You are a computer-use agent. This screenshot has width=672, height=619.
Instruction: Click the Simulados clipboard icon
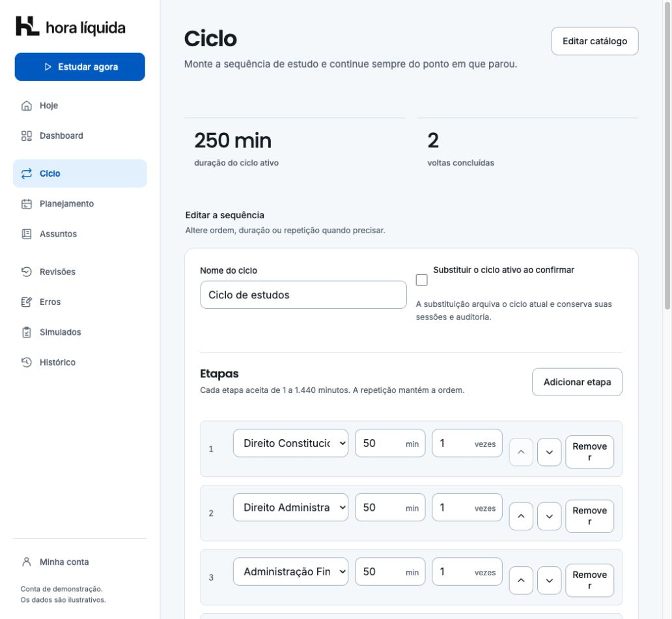(27, 332)
